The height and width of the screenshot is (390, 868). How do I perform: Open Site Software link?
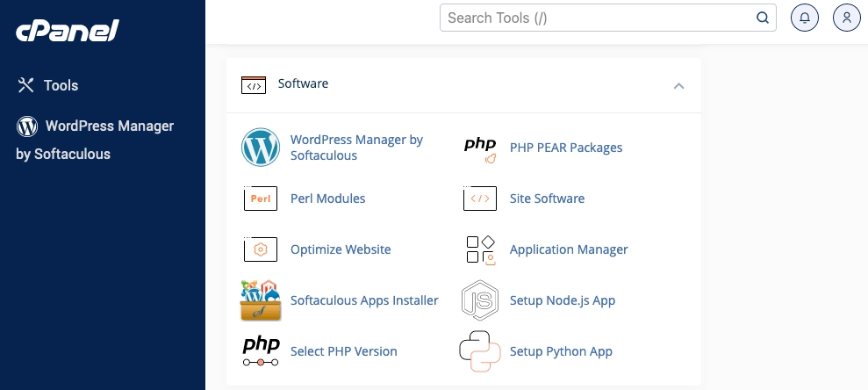click(x=547, y=199)
